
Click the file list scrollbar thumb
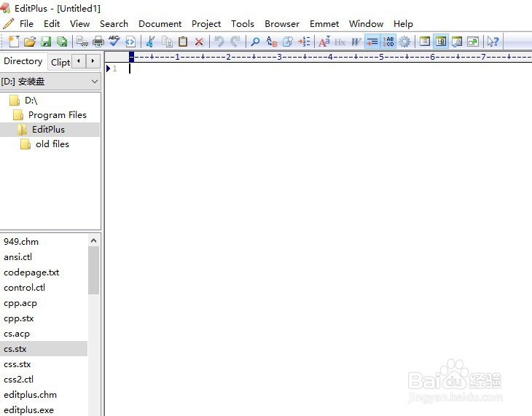point(93,270)
